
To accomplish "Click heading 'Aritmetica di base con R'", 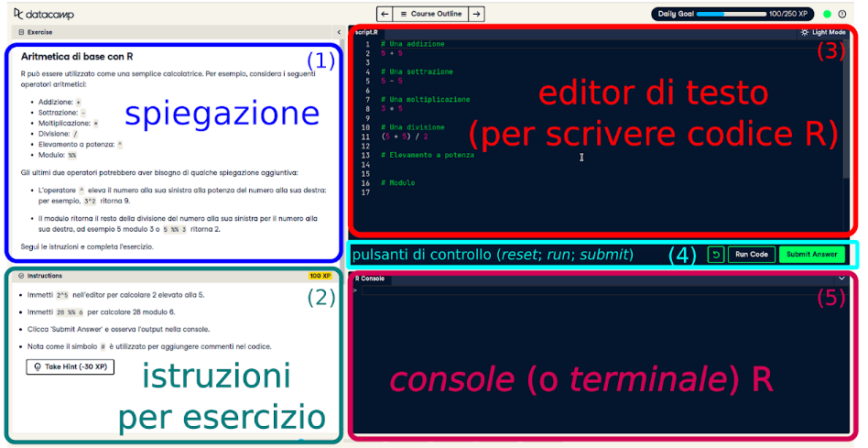I will click(77, 57).
